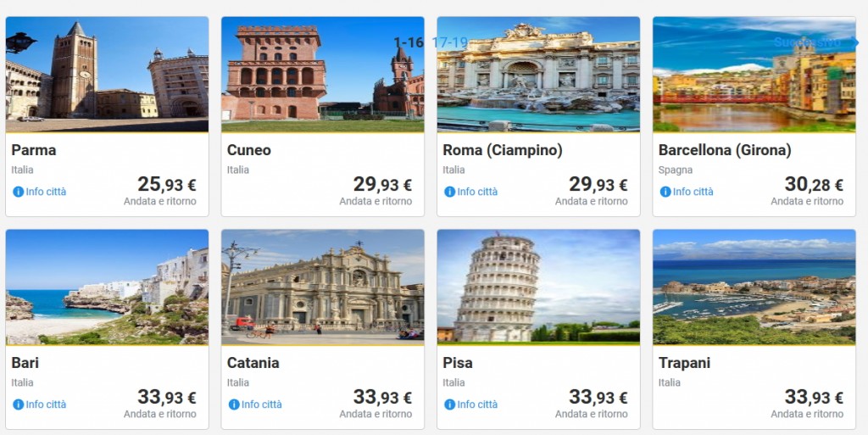Click the Cuneo 29,93 € price

[x=382, y=185]
